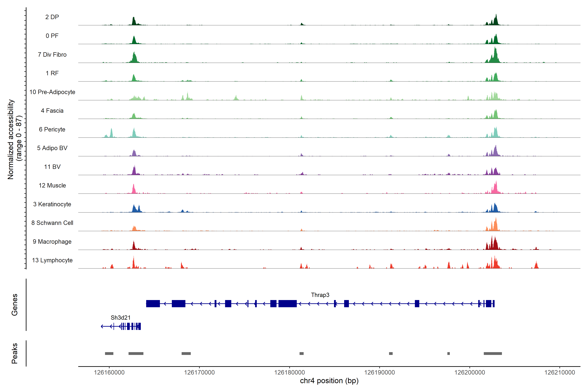Image resolution: width=588 pixels, height=392 pixels.
Task: Click the 9 Macrophage track label
Action: (x=52, y=242)
